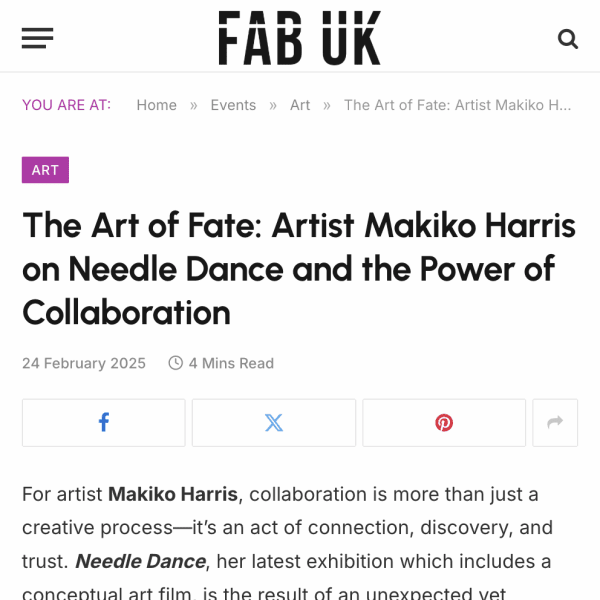Open site search with magnifier icon
Screen dimensions: 600x600
point(567,39)
